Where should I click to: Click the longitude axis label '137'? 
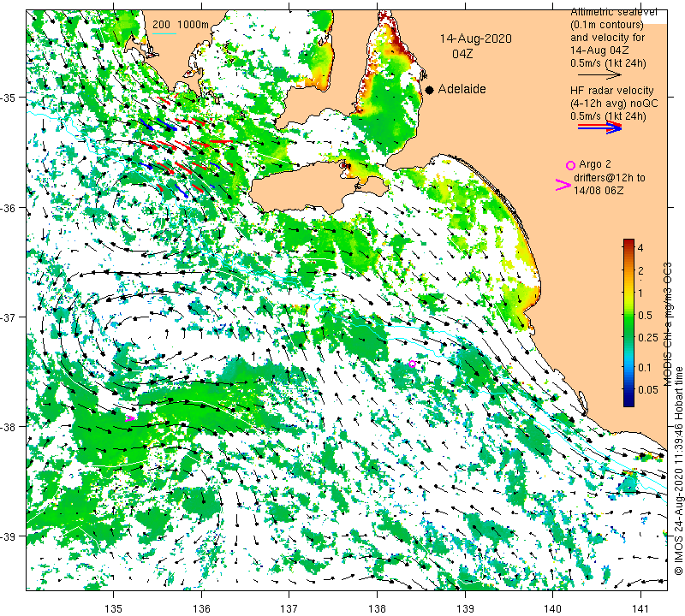pos(289,608)
